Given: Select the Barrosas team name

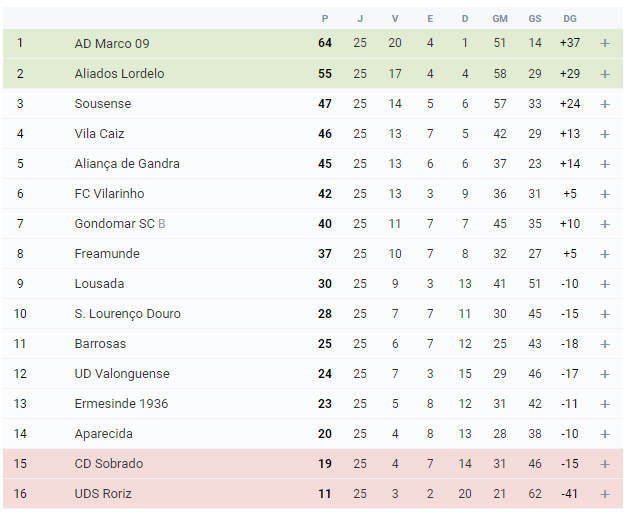Looking at the screenshot, I should [x=100, y=344].
